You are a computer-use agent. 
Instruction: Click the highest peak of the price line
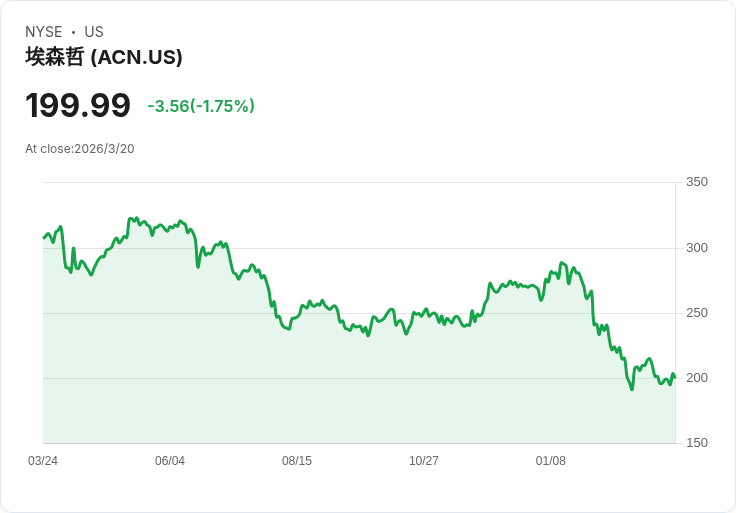[130, 217]
